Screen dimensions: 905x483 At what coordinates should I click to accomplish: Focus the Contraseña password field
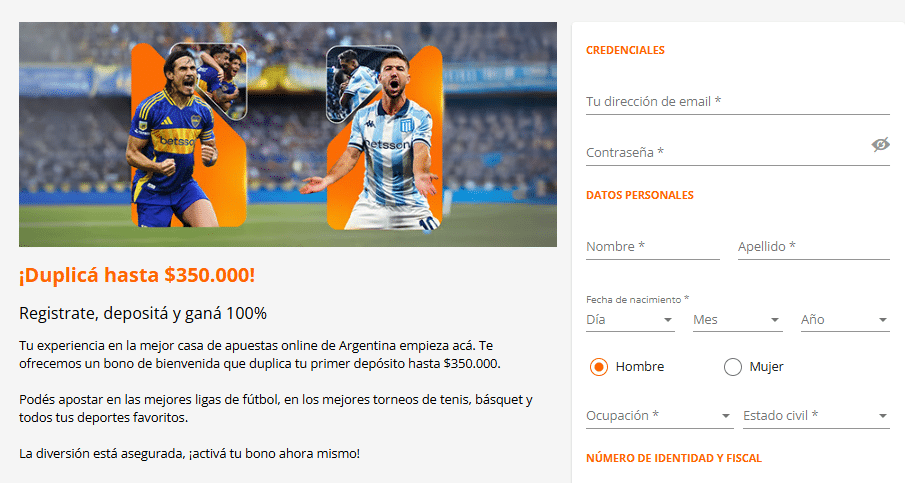pos(726,152)
